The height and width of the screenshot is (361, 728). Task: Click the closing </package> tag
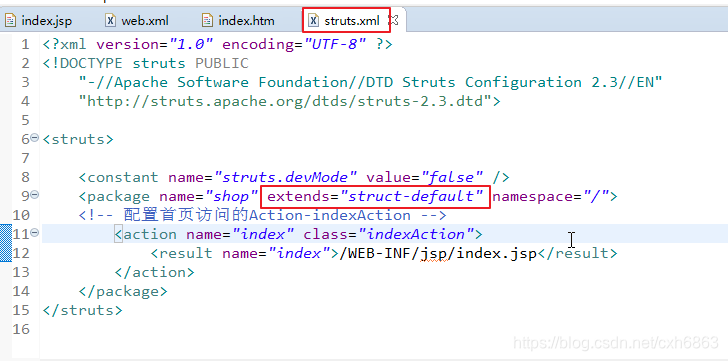(x=123, y=291)
